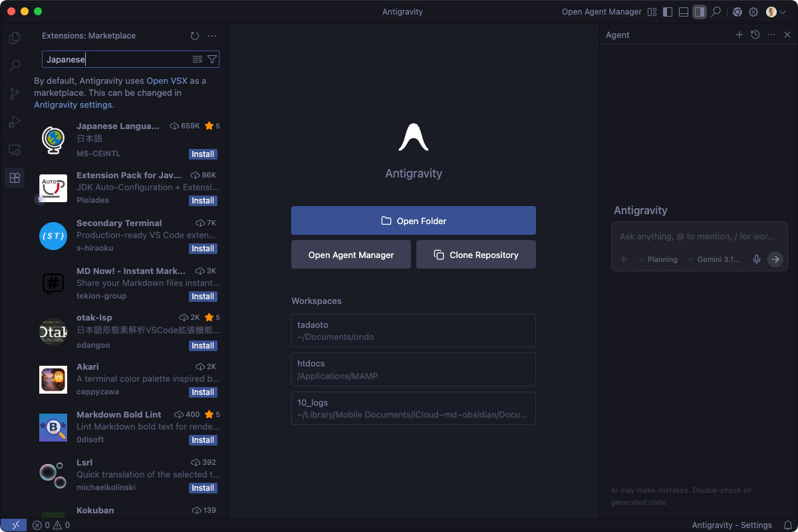Click the Open VSX link
This screenshot has height=532, width=798.
pos(167,80)
